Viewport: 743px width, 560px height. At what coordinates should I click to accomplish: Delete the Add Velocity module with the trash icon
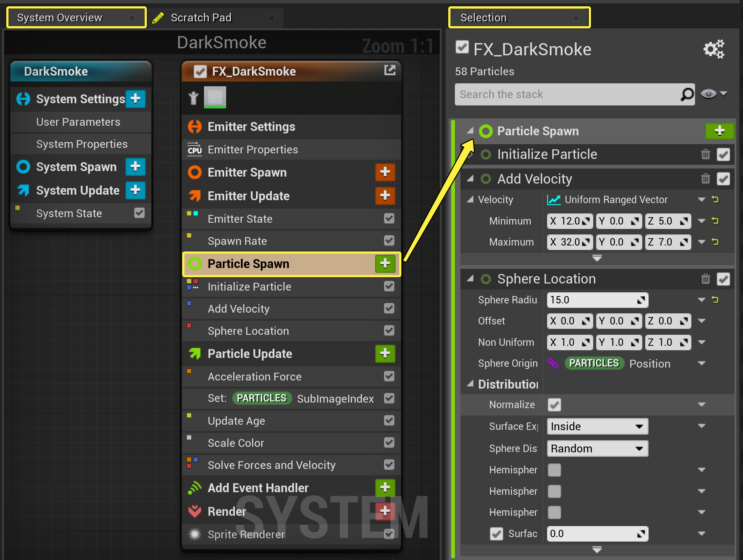tap(705, 179)
